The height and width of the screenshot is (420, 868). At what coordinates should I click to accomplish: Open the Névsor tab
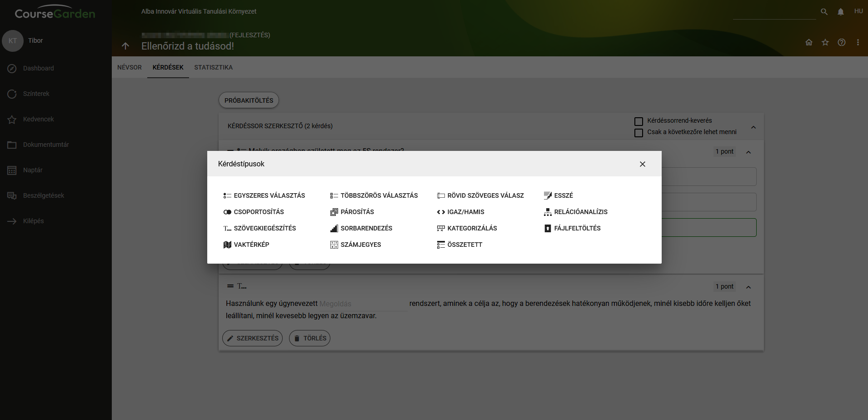pos(130,67)
